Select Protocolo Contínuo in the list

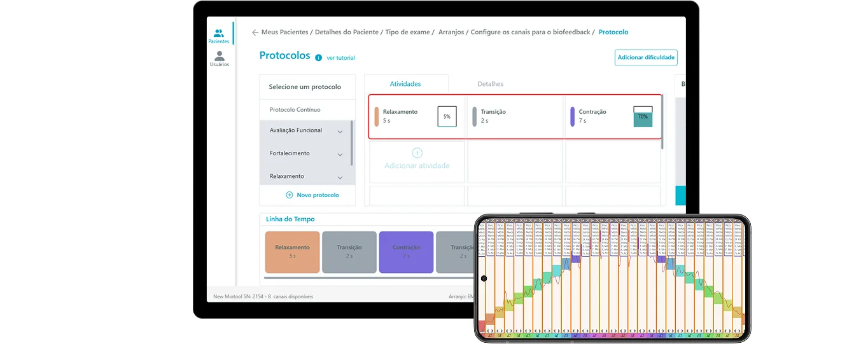pyautogui.click(x=295, y=110)
